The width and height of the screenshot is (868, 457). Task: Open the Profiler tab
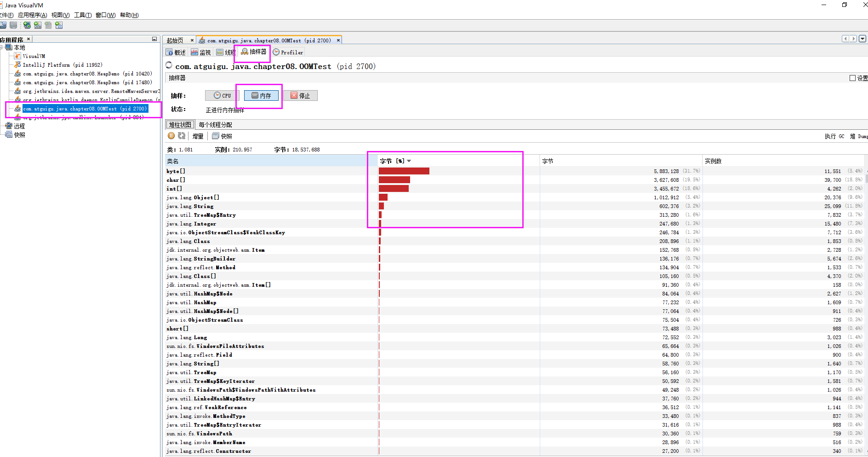tap(288, 52)
